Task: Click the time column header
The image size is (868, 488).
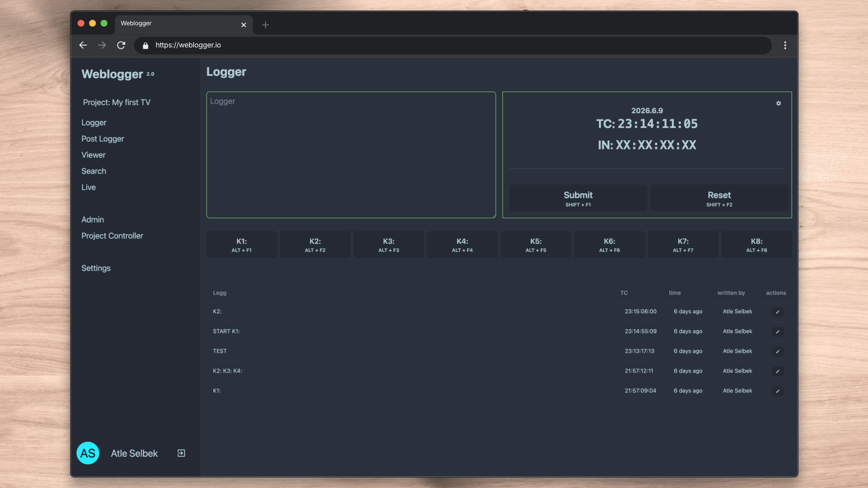Action: click(675, 293)
